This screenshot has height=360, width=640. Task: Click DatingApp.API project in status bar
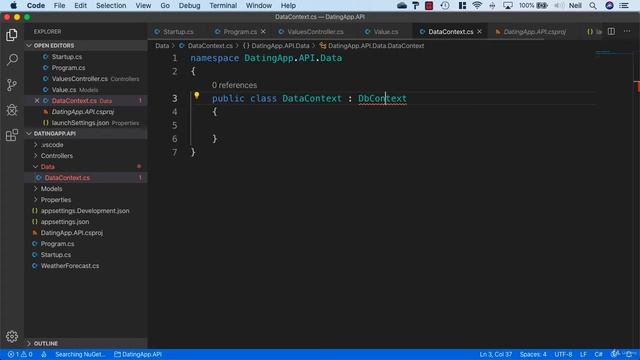tap(138, 354)
